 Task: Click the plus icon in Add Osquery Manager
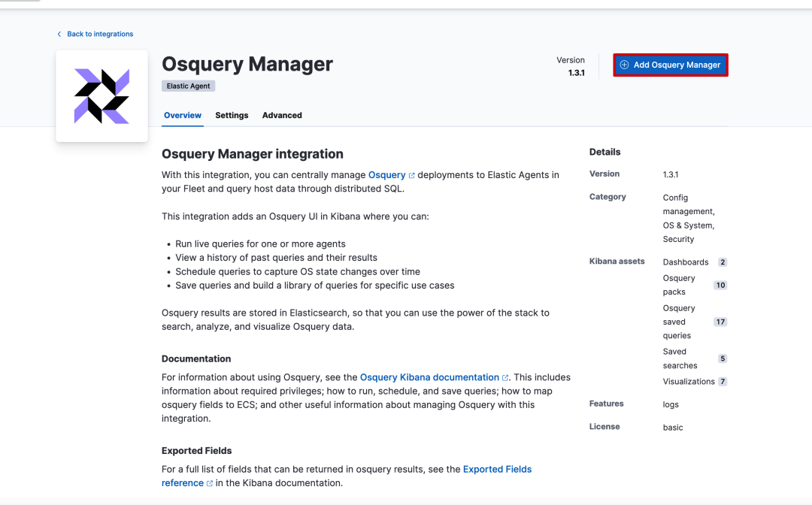[625, 65]
